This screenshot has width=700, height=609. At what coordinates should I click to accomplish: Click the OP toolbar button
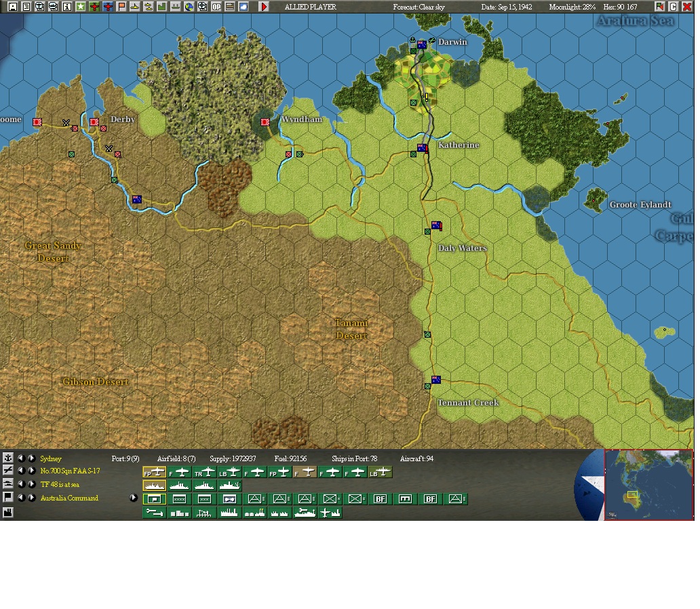click(x=216, y=7)
